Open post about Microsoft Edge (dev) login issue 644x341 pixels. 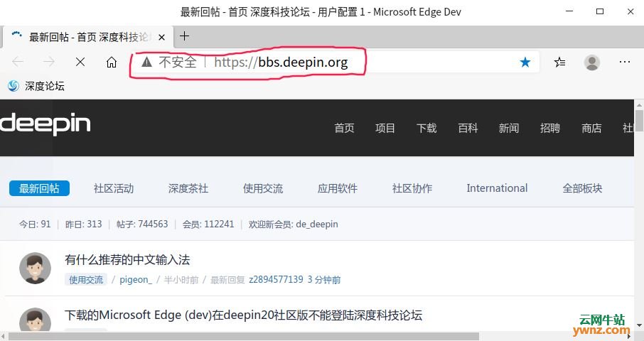point(243,315)
